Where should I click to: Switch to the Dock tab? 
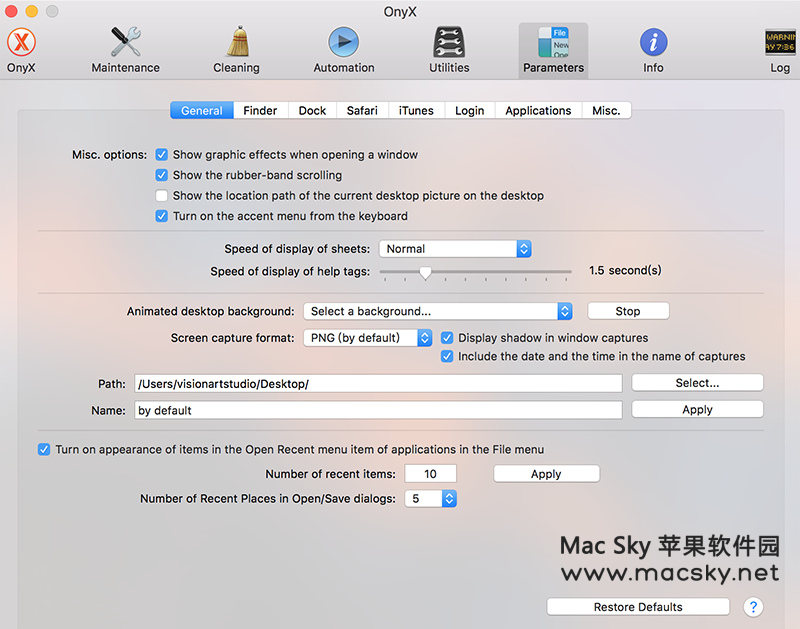[312, 111]
